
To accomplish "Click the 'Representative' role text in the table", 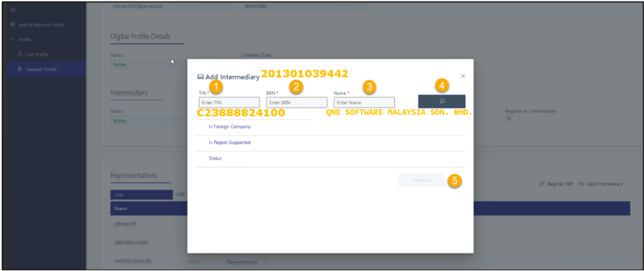I will coord(242,262).
